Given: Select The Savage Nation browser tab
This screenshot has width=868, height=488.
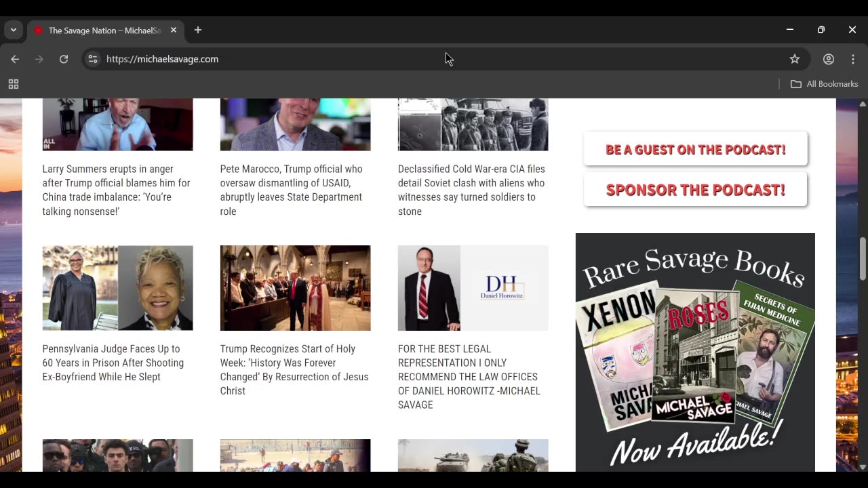Looking at the screenshot, I should click(105, 30).
